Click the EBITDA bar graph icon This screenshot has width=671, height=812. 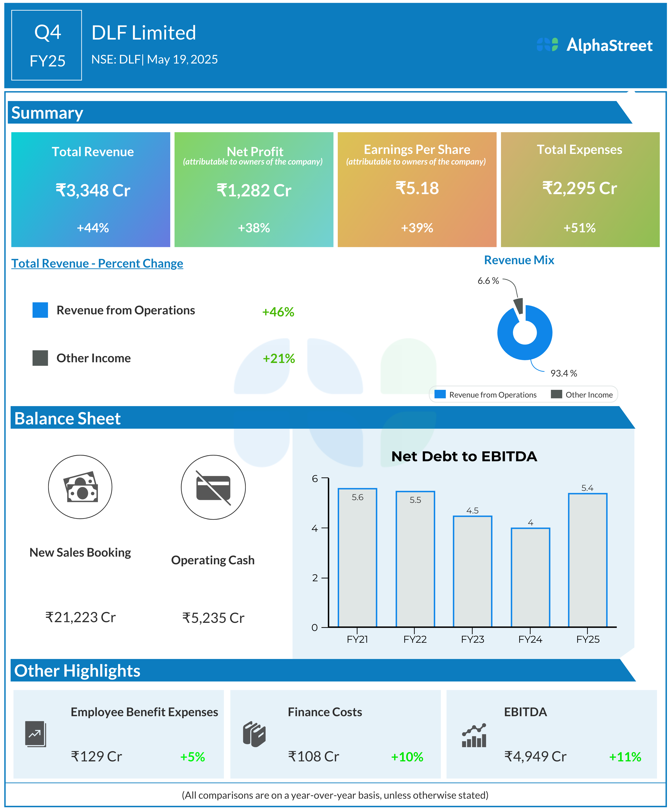coord(474,736)
